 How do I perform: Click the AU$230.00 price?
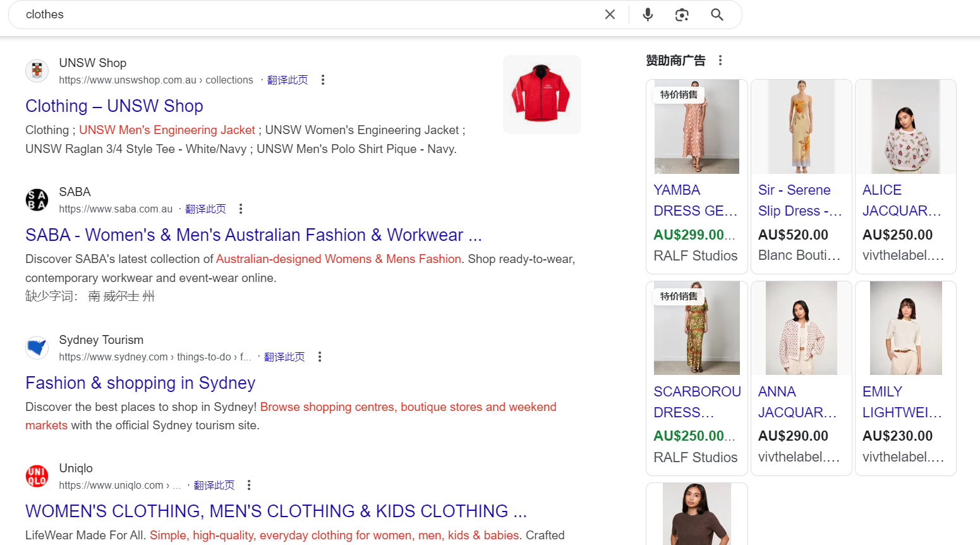click(897, 436)
